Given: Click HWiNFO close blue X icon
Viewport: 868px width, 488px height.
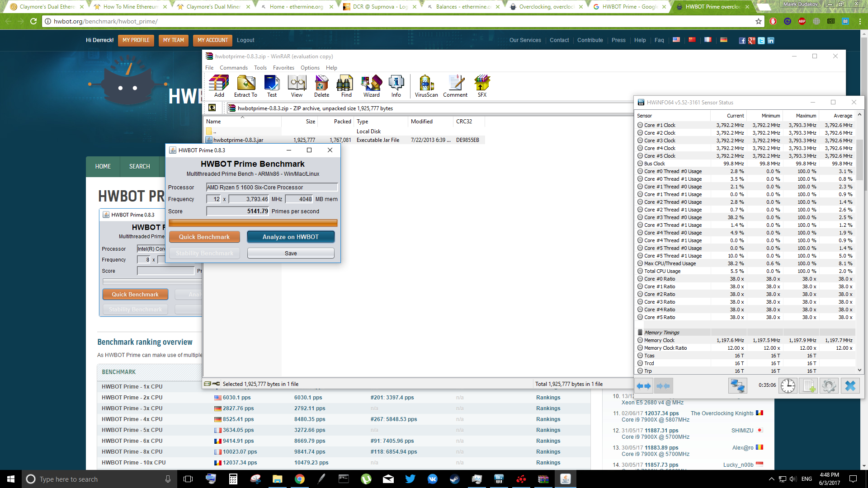Looking at the screenshot, I should tap(850, 386).
